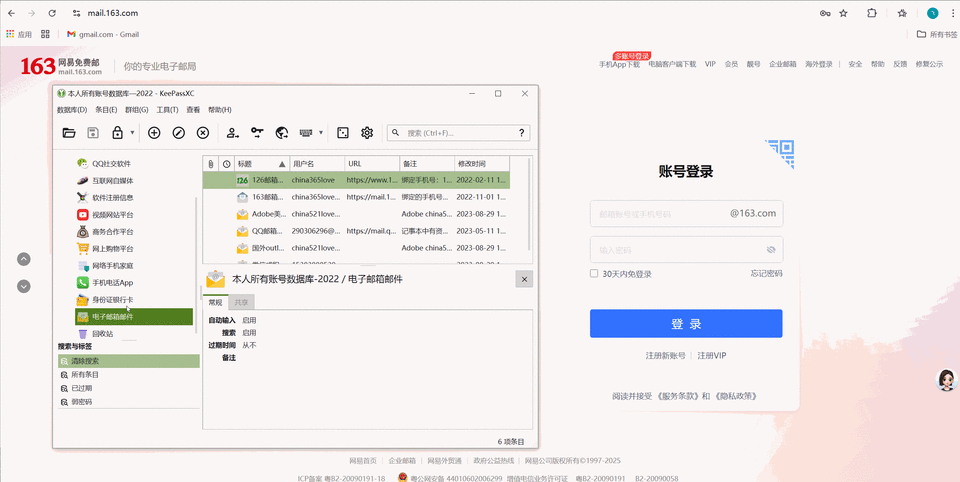Select the 电子邮箱邮件 group
The width and height of the screenshot is (960, 482).
tap(133, 317)
